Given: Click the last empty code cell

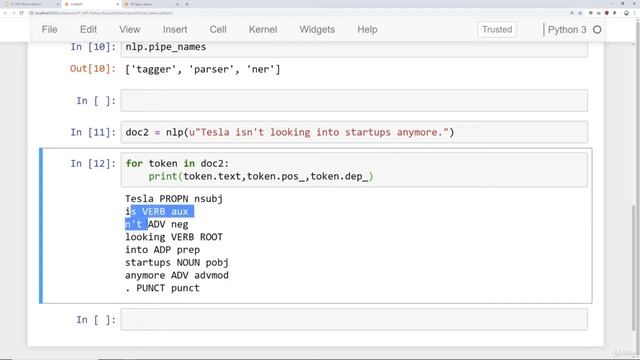Looking at the screenshot, I should pos(354,319).
